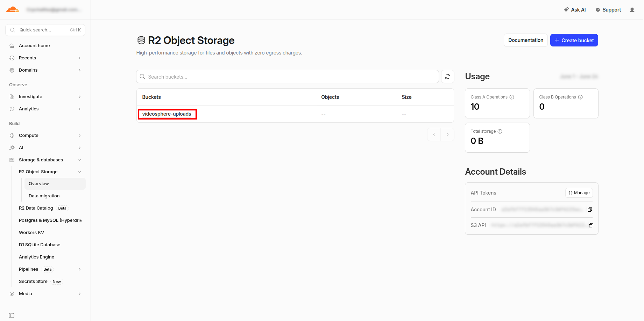Go to next page of buckets
Image resolution: width=644 pixels, height=321 pixels.
tap(447, 134)
